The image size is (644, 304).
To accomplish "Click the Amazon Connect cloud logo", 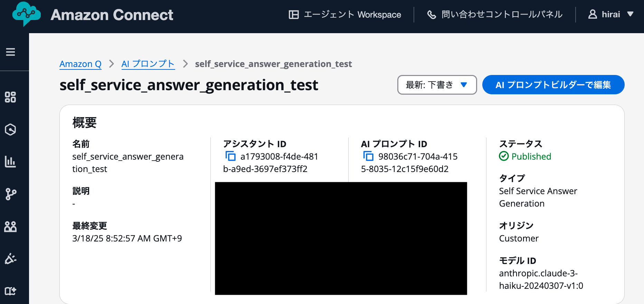I will (26, 14).
